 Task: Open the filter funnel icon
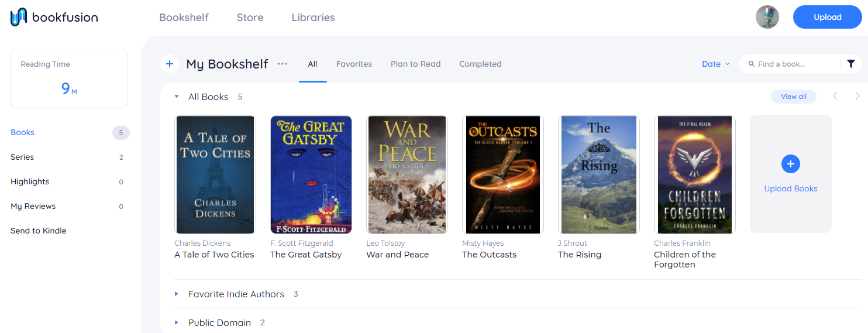coord(851,64)
